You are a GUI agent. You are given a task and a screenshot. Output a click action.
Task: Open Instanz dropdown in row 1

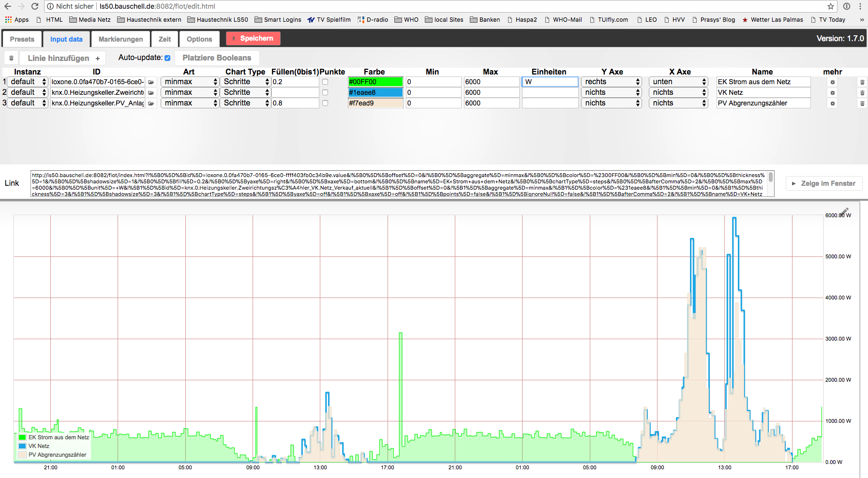tap(28, 82)
